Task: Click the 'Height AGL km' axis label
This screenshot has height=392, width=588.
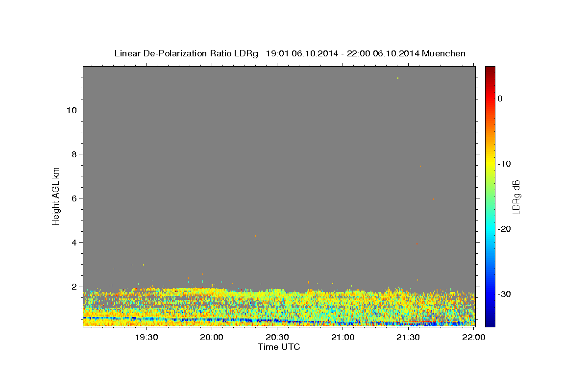Action: coord(56,196)
